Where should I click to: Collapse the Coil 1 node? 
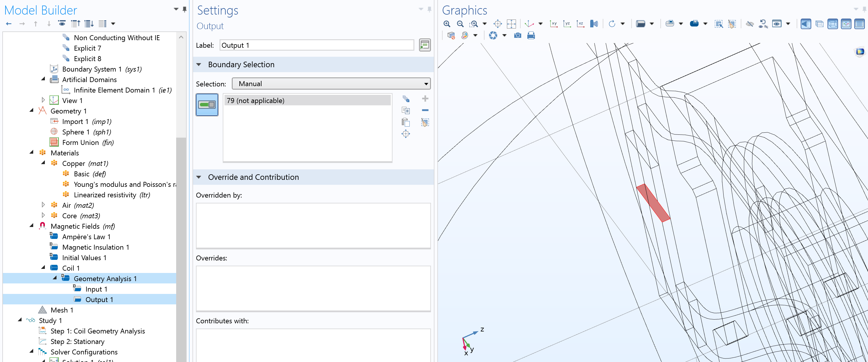[x=43, y=267]
